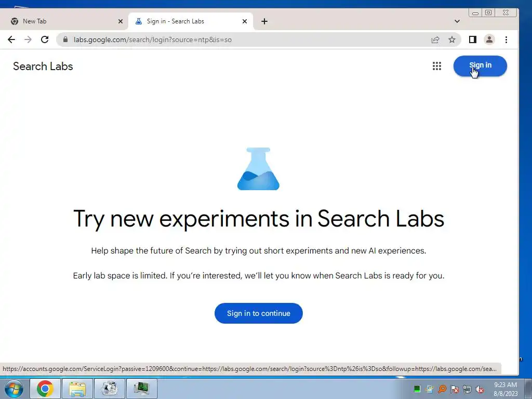Open the Action Center flag icon

pyautogui.click(x=455, y=389)
